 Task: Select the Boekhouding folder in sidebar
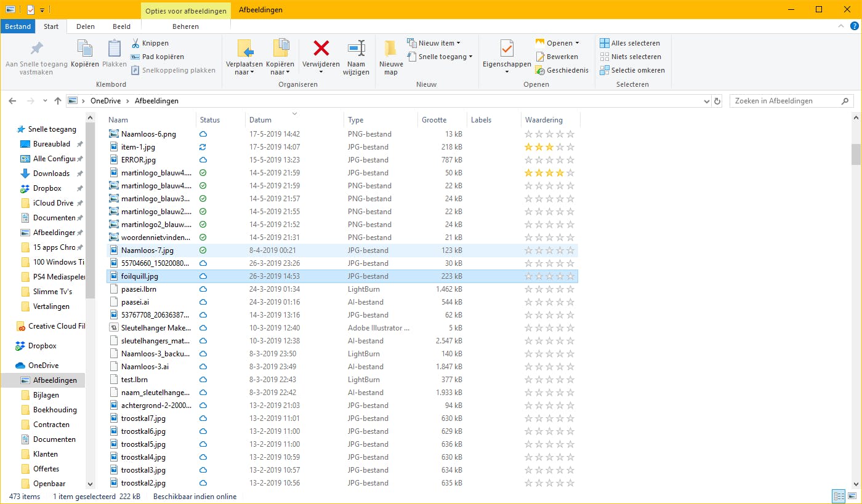[55, 410]
